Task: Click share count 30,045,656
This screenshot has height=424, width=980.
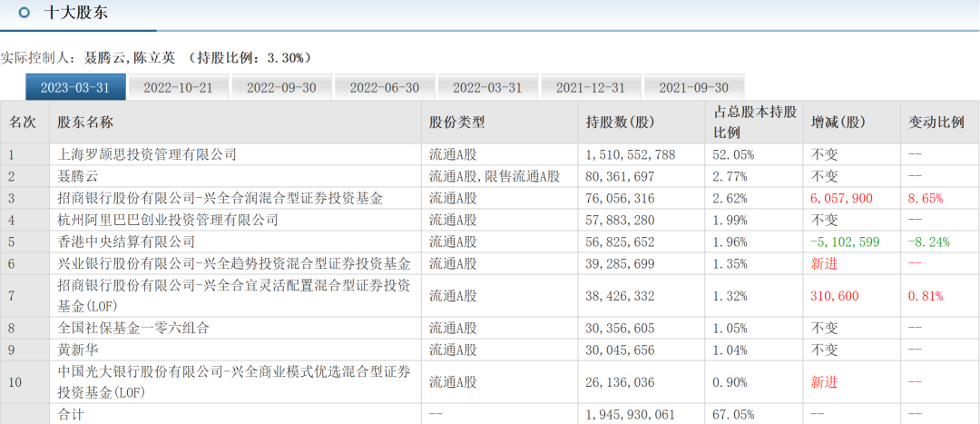Action: click(621, 350)
